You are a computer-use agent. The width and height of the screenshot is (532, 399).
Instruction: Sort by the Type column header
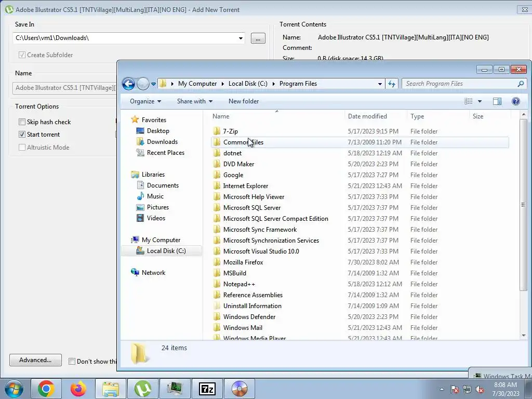438,116
